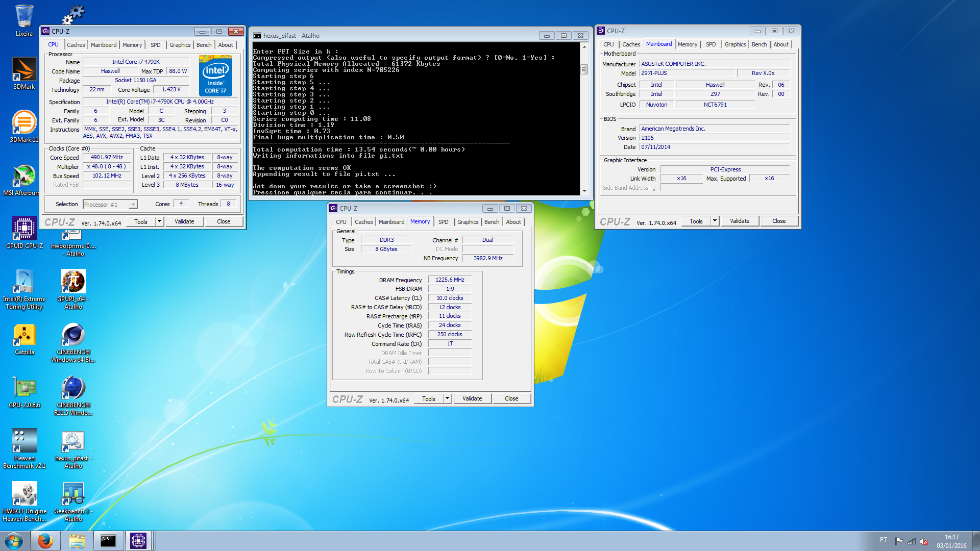This screenshot has height=551, width=980.
Task: Open Graphics tab in Memory CPU-Z window
Action: point(468,222)
